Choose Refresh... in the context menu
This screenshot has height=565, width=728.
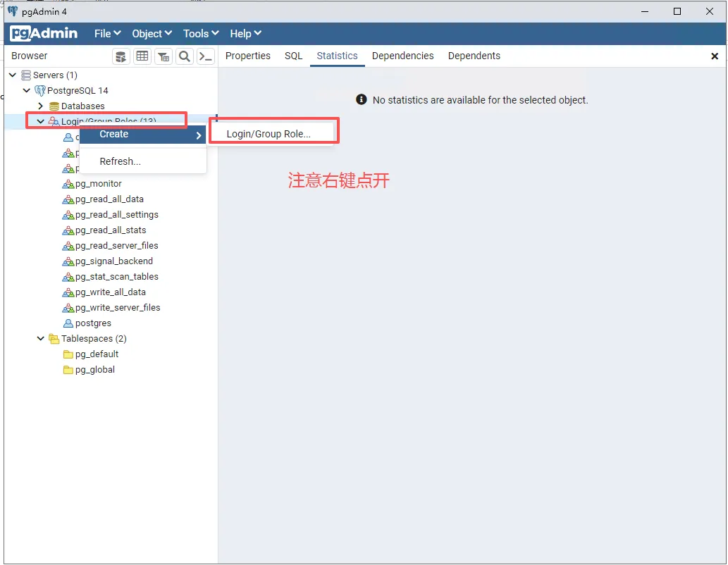click(143, 161)
